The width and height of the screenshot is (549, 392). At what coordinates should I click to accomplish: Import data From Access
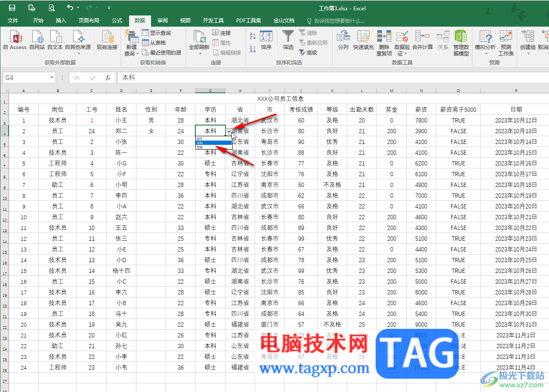point(15,40)
